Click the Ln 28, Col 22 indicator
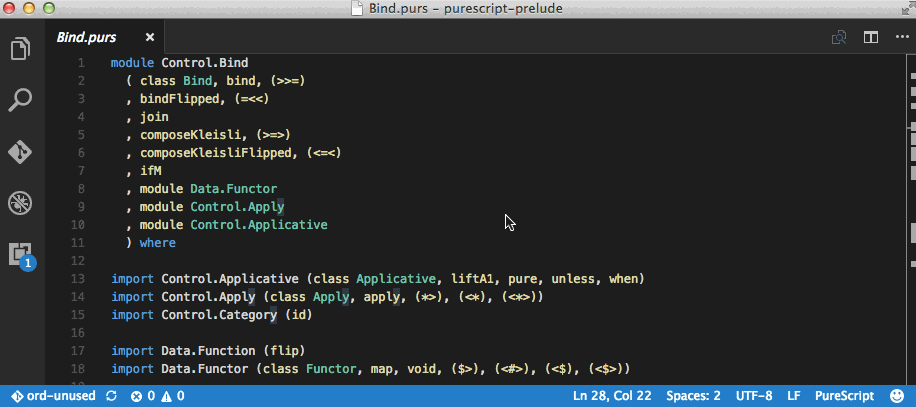This screenshot has width=916, height=407. [x=610, y=396]
